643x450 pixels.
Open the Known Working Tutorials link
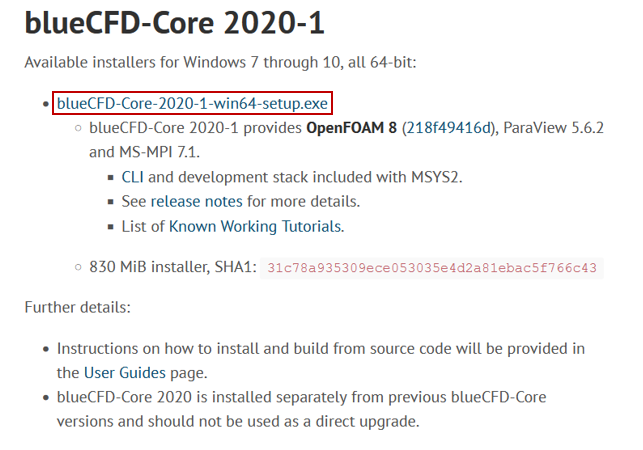255,226
